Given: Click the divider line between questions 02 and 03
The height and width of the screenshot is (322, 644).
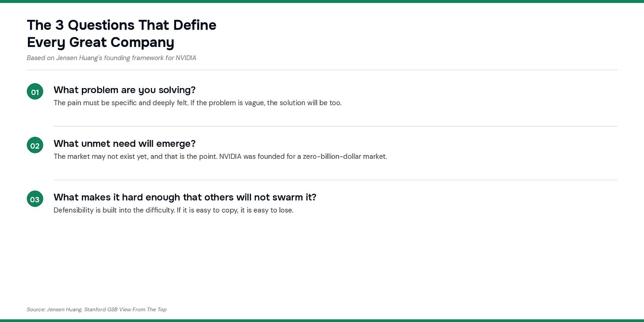Looking at the screenshot, I should 335,180.
